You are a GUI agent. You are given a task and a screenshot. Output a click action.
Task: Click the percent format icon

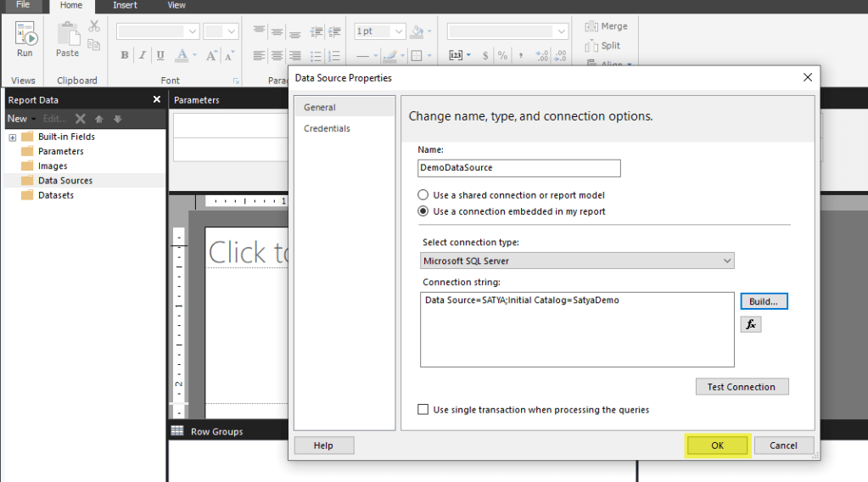tap(502, 56)
